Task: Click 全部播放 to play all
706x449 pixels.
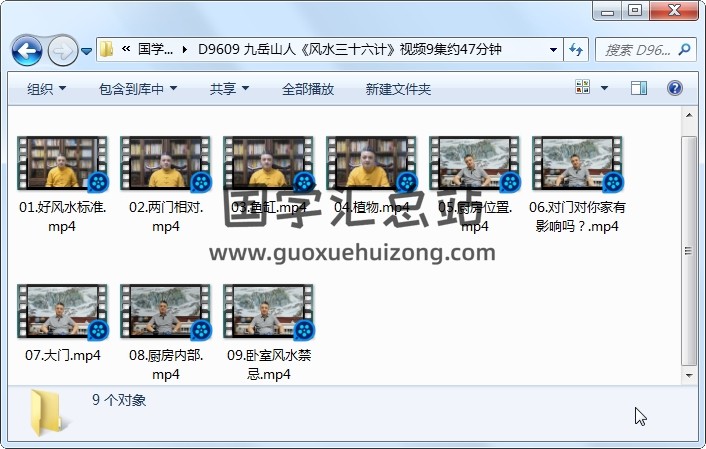Action: point(308,89)
